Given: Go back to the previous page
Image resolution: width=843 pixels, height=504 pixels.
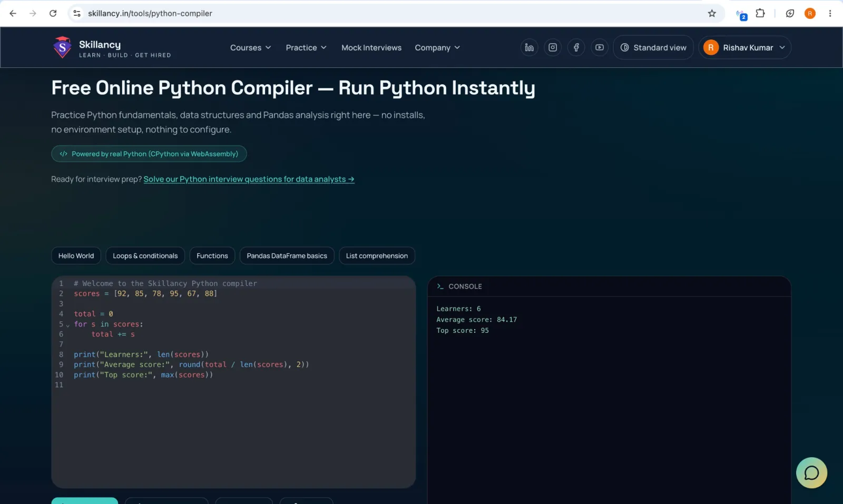Looking at the screenshot, I should pyautogui.click(x=13, y=13).
